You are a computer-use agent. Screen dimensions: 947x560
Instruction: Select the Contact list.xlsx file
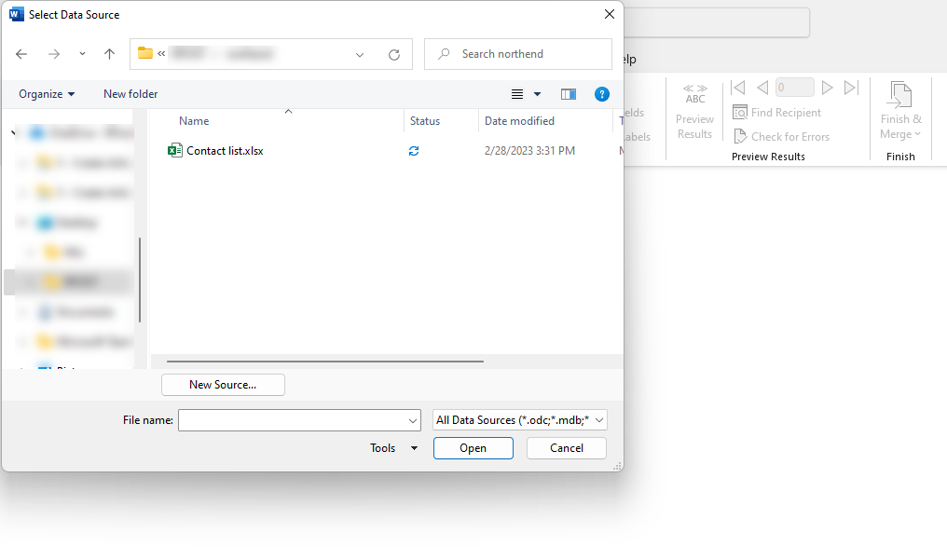[x=224, y=150]
